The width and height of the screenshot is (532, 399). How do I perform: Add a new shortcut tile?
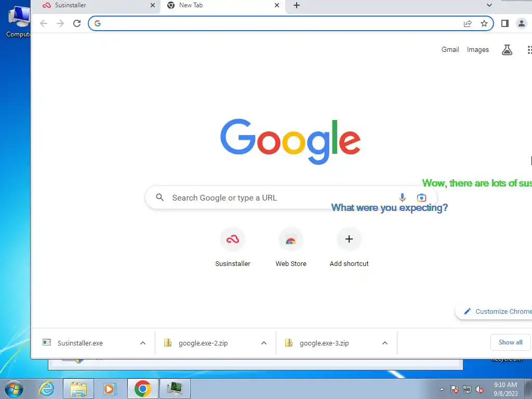(x=349, y=248)
